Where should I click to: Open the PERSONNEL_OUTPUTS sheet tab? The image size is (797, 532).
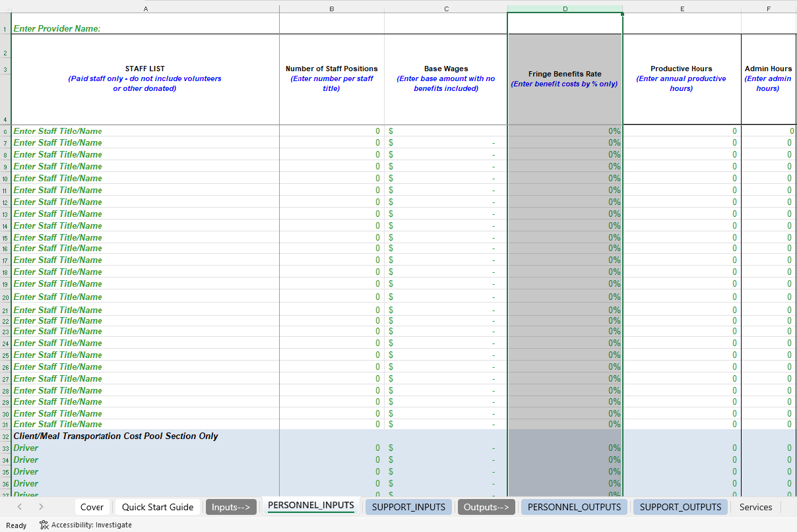coord(574,507)
